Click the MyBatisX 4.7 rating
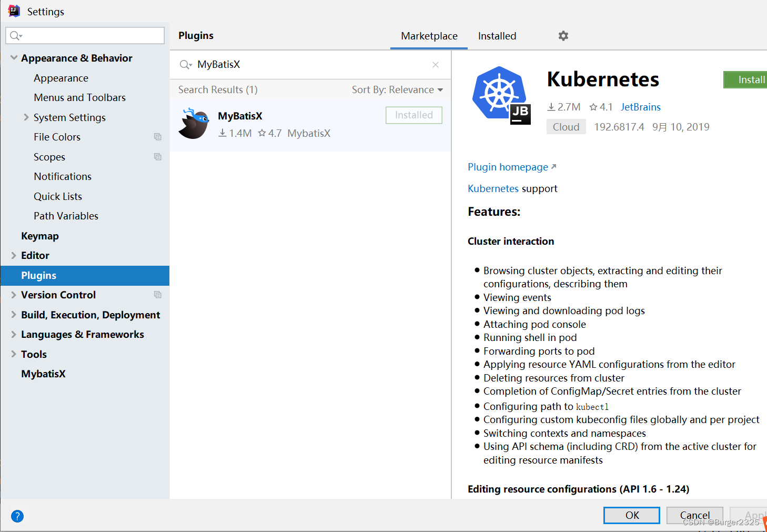Image resolution: width=767 pixels, height=532 pixels. [269, 133]
